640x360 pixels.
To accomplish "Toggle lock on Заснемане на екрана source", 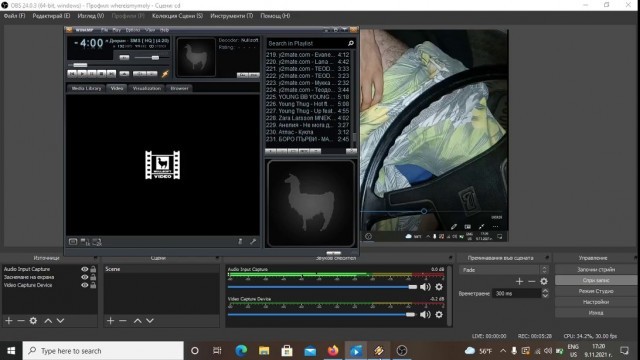I will (x=93, y=277).
